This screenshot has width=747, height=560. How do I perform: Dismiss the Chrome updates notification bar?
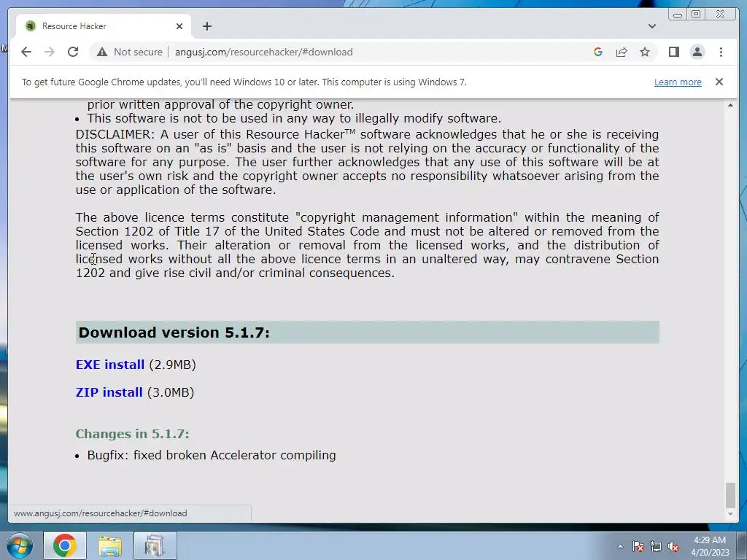click(x=719, y=82)
